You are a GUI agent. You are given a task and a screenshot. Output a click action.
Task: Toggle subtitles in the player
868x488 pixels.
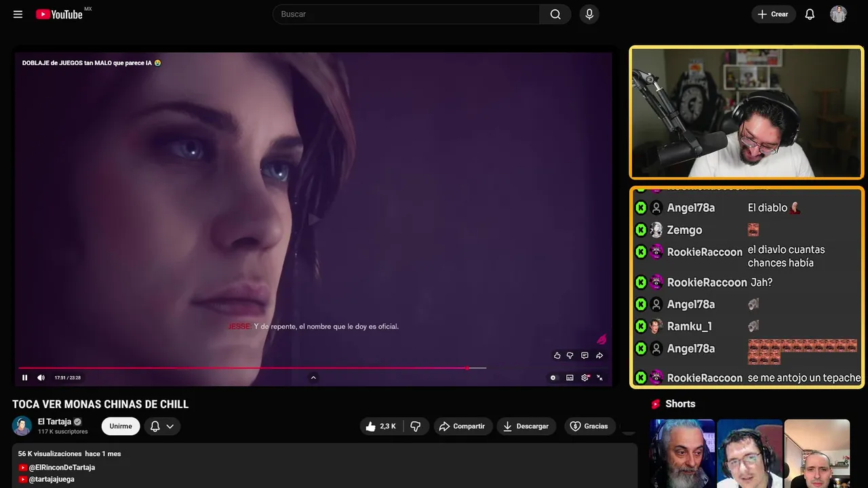[x=570, y=378]
